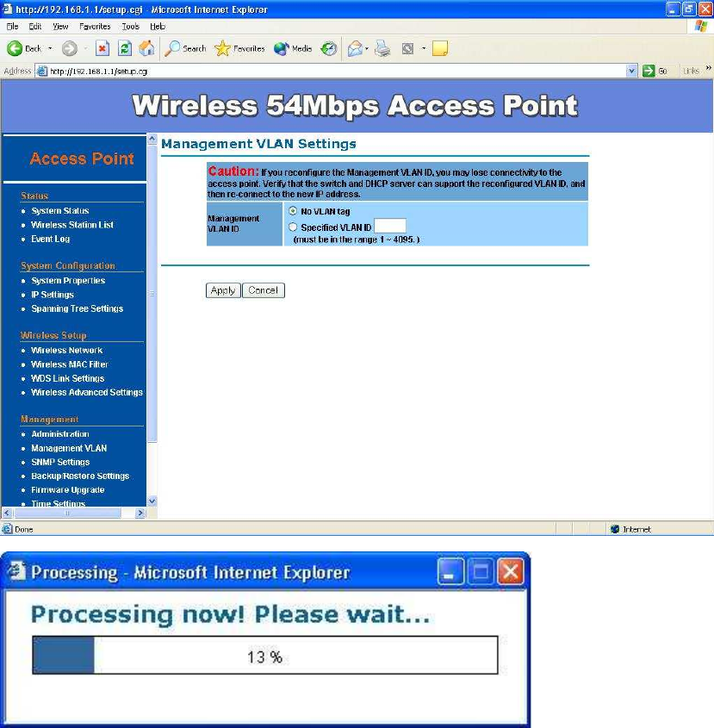Click the Print icon in toolbar

(x=382, y=48)
